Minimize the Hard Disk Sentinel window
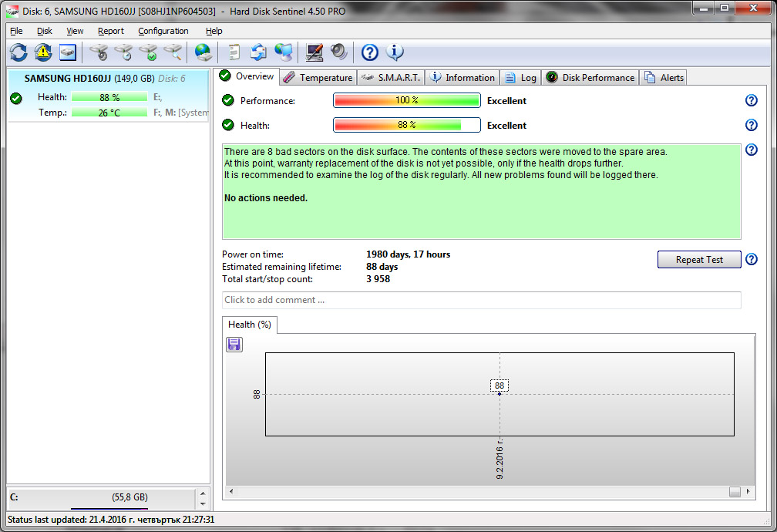Image resolution: width=777 pixels, height=532 pixels. pos(703,8)
